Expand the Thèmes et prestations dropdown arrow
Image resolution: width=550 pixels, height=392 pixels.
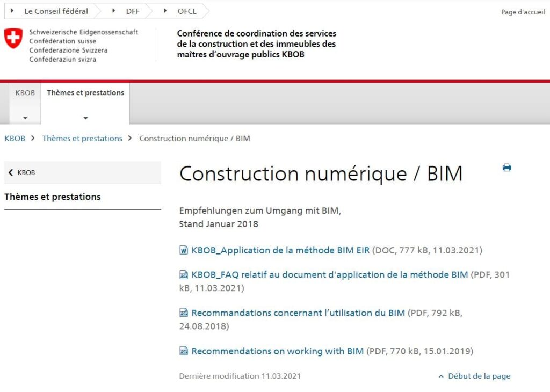(x=85, y=118)
